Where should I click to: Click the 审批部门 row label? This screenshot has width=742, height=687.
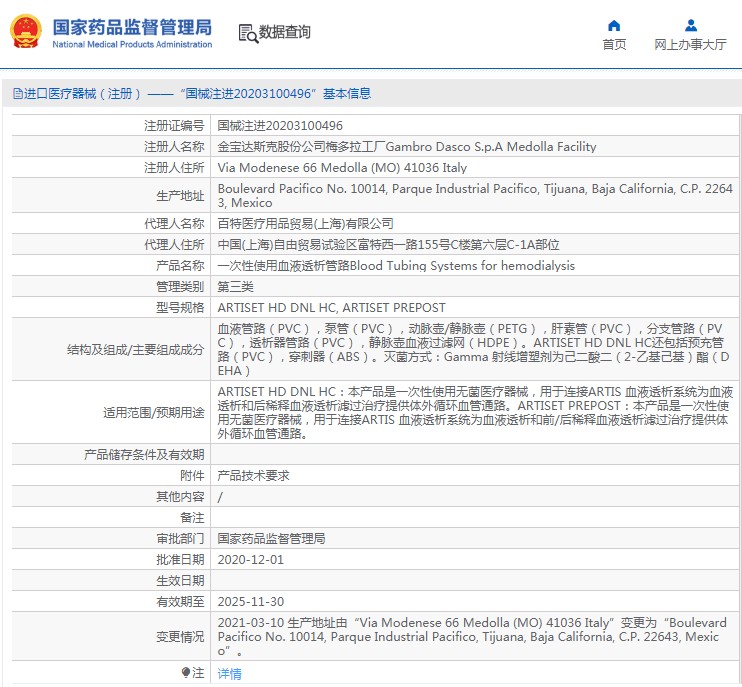(180, 538)
